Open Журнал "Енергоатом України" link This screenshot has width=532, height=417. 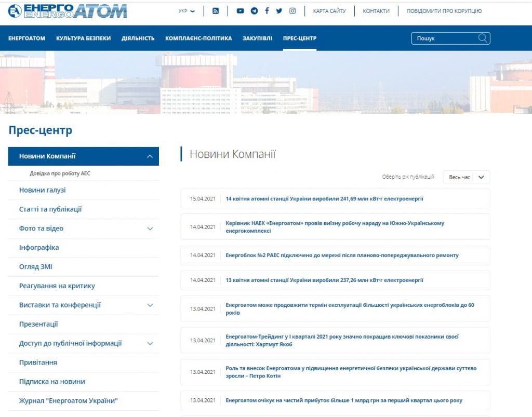tap(69, 401)
